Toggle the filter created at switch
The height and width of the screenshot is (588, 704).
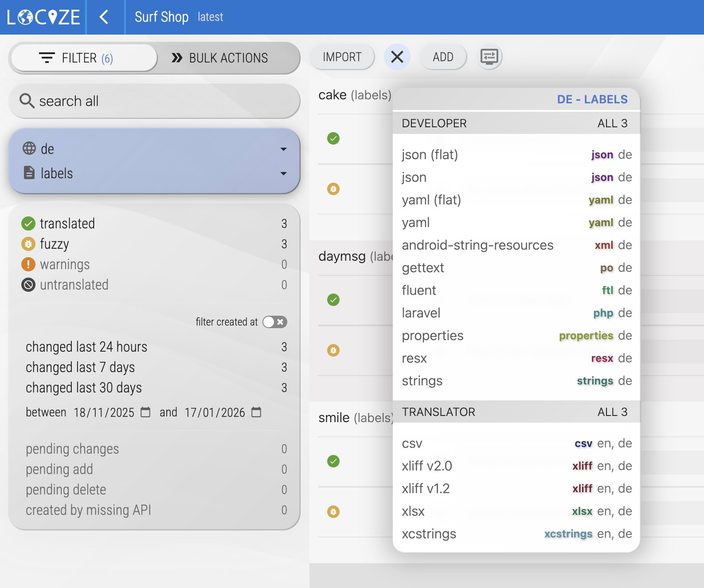tap(274, 322)
